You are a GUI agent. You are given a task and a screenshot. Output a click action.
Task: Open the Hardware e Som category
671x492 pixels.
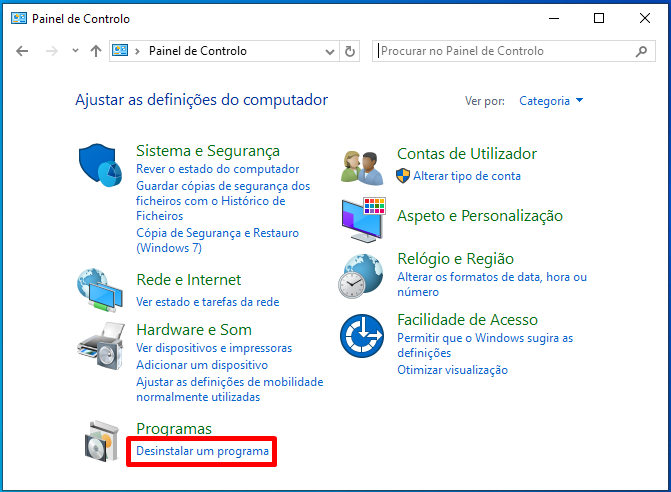(194, 330)
